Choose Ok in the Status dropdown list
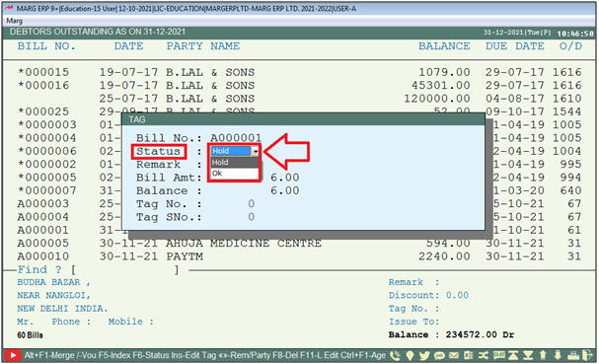Viewport: 599px width, 364px height. coord(235,174)
